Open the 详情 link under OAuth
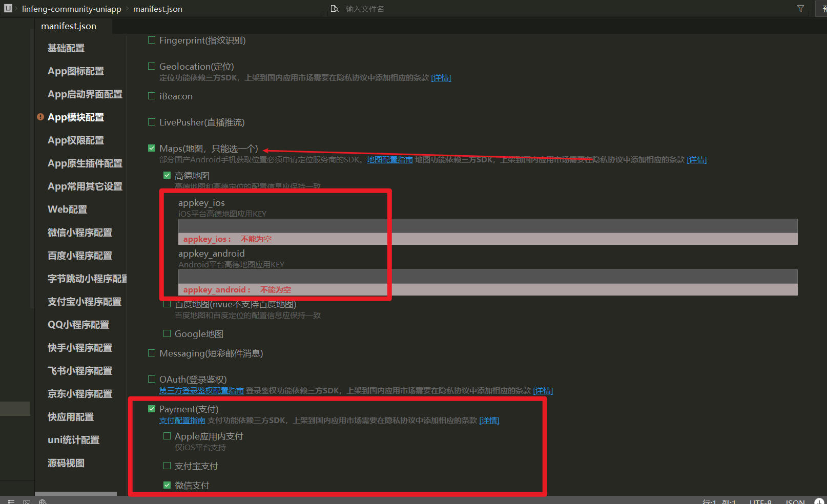Screen dimensions: 827x504 point(543,391)
